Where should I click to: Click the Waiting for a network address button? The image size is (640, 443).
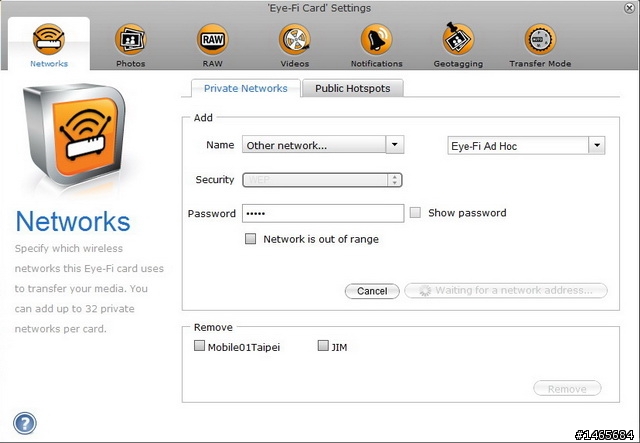[x=506, y=290]
